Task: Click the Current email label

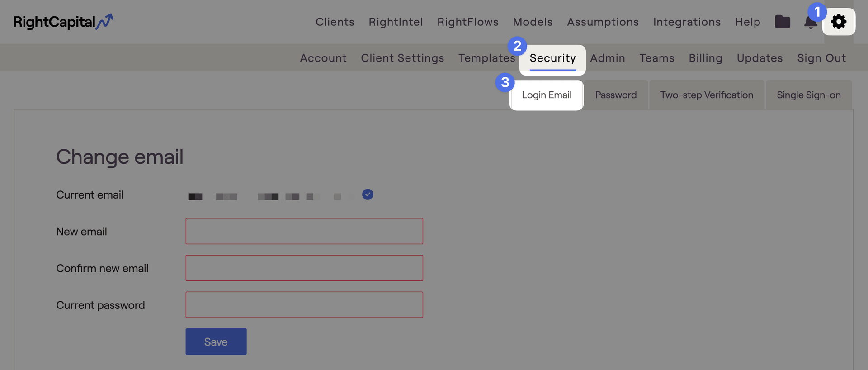Action: [x=90, y=195]
